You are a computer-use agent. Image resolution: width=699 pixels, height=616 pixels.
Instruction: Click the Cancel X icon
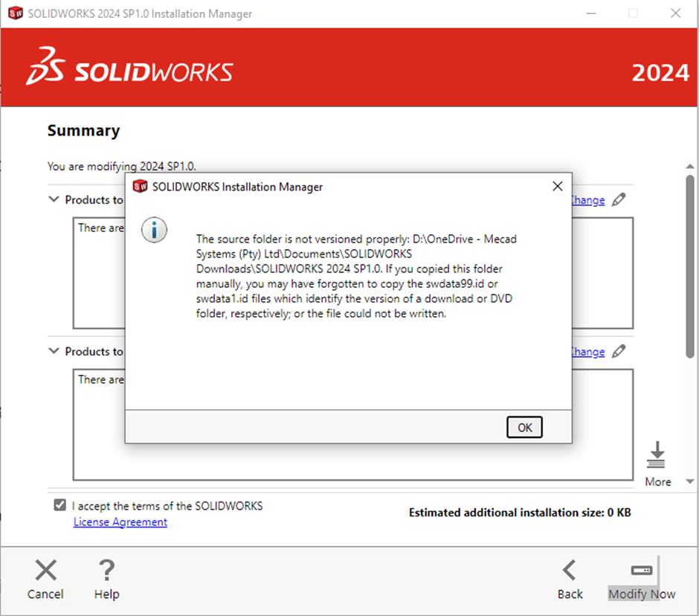45,569
